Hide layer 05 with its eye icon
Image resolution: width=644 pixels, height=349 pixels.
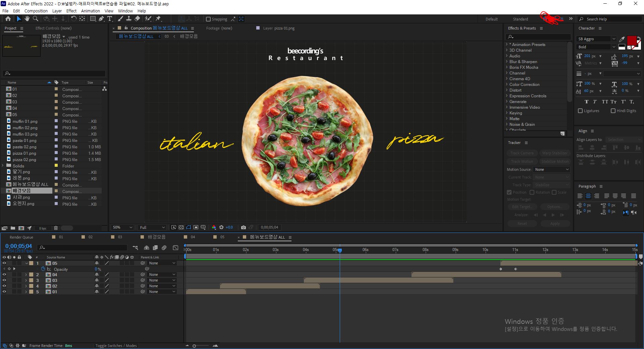click(4, 263)
